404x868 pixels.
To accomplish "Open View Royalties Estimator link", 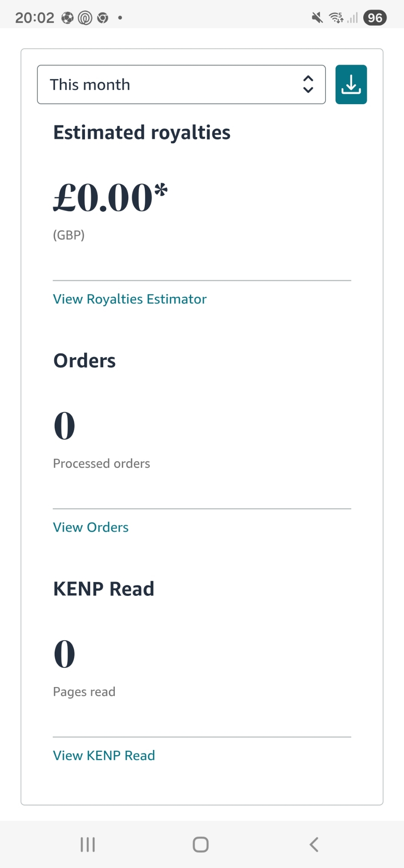I will (x=130, y=299).
